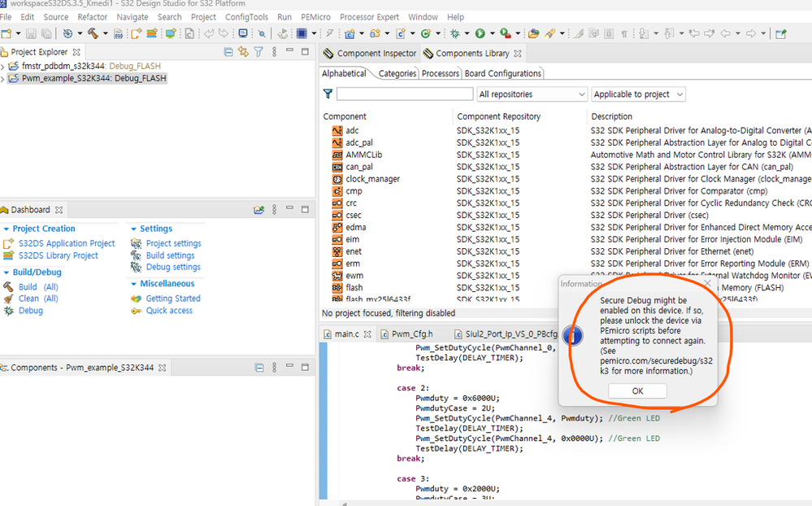Click the Save floppy disk icon

coord(31,33)
